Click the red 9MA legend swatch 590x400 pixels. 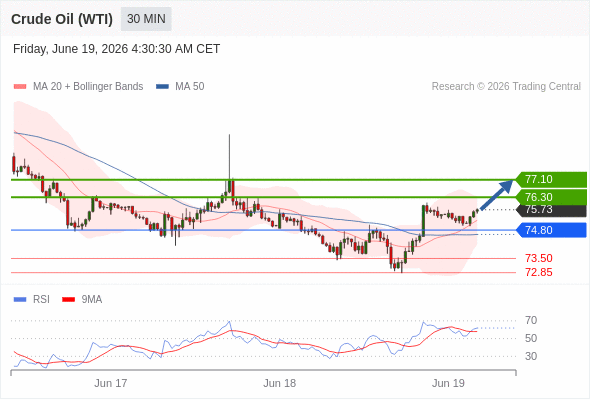click(68, 300)
